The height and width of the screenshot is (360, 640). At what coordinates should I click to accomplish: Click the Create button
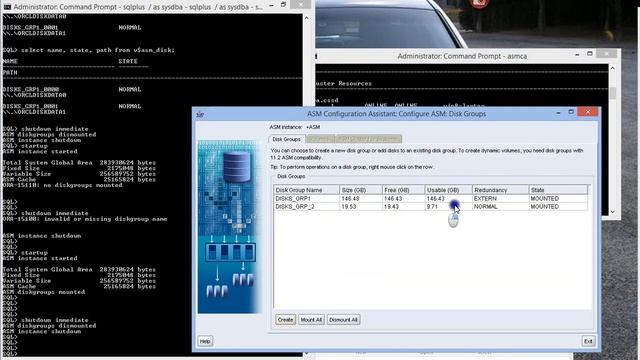[285, 320]
